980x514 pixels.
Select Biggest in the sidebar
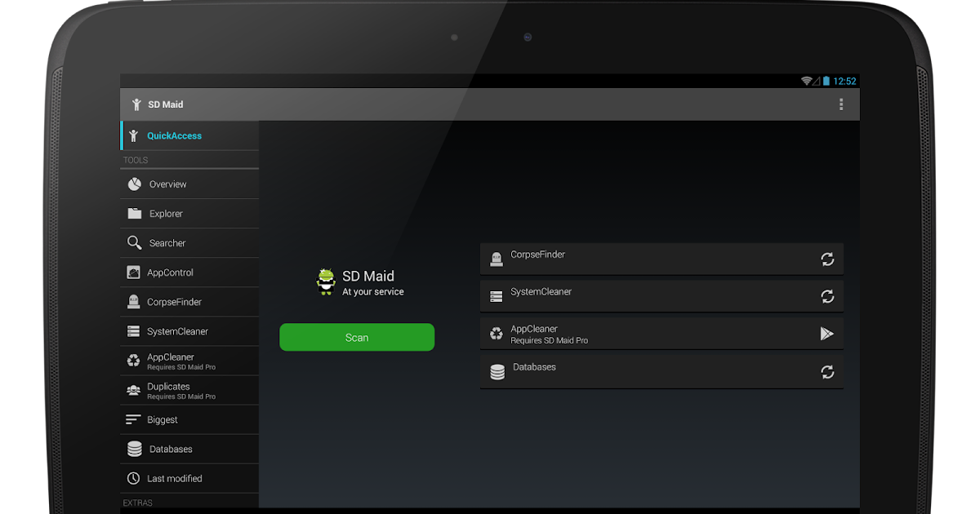click(189, 419)
